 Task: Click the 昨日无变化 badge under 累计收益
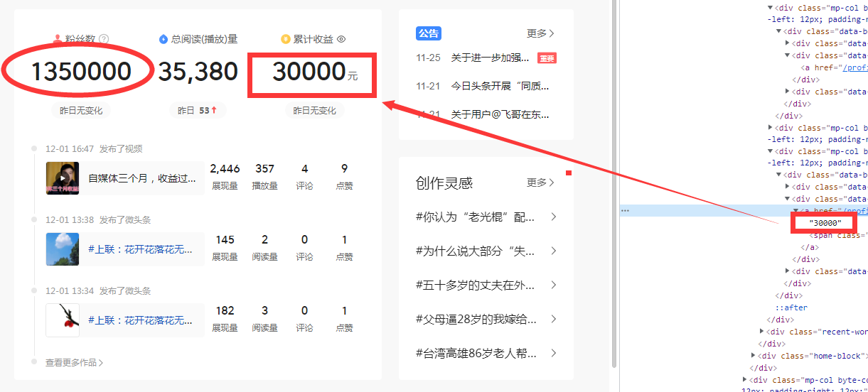315,111
